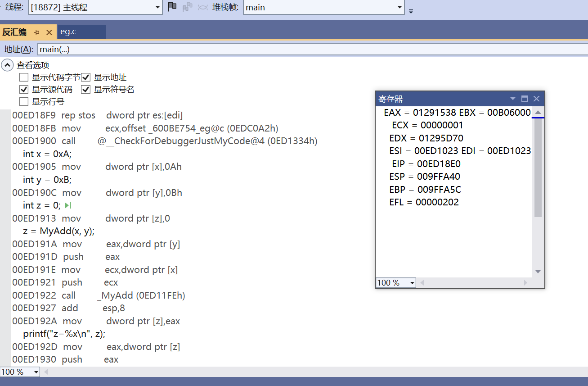The height and width of the screenshot is (386, 588).
Task: Click the 00ED1930 push eax line
Action: 65,359
